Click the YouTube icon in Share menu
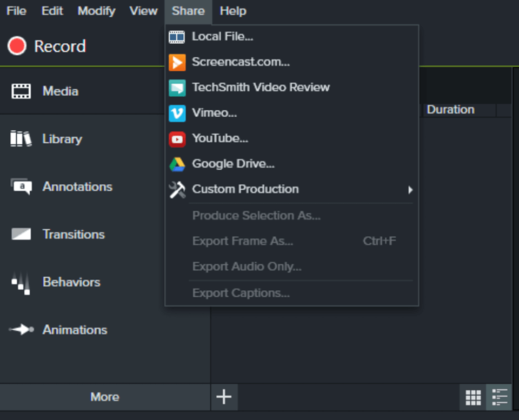Image resolution: width=519 pixels, height=420 pixels. pyautogui.click(x=177, y=138)
